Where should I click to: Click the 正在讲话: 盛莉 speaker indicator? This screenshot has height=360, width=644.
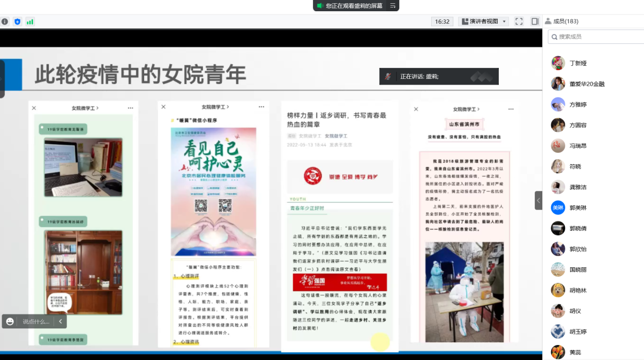click(x=420, y=77)
